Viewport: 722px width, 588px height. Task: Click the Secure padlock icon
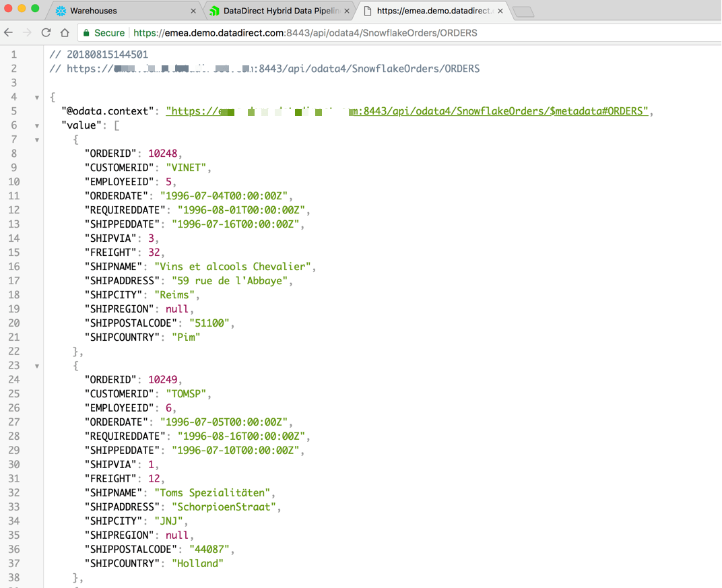[86, 32]
